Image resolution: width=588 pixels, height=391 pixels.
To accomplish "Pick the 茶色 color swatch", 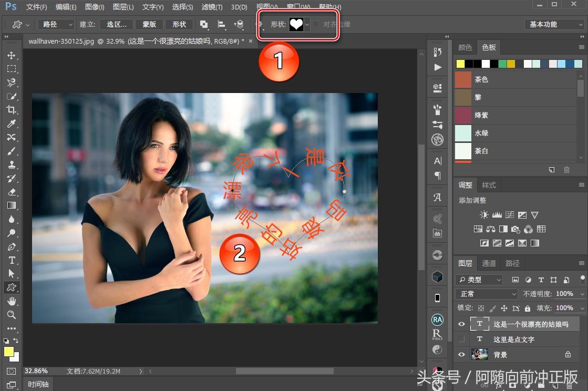I will (463, 79).
